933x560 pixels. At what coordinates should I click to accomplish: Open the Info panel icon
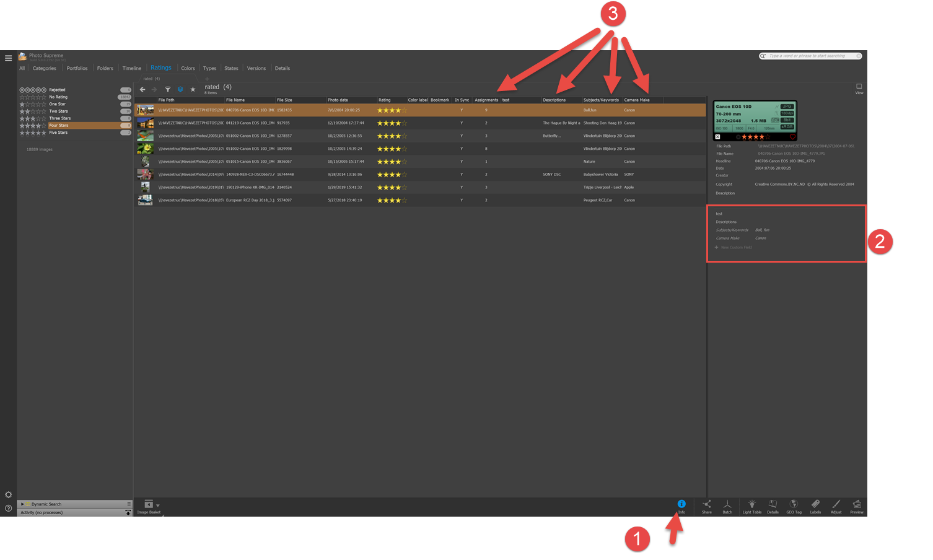[x=681, y=504]
